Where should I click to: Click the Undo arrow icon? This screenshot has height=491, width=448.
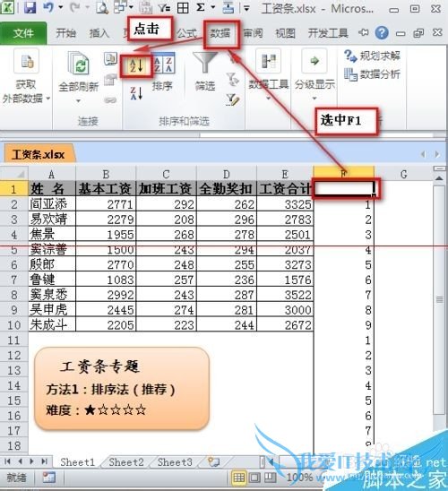pos(48,7)
